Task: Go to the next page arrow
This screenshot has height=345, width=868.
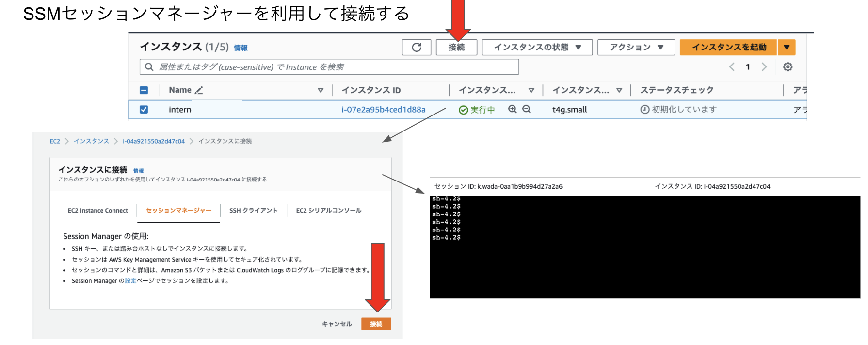Action: 764,67
